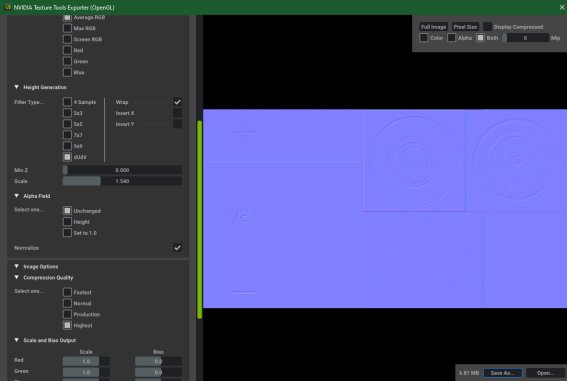The width and height of the screenshot is (567, 381).
Task: Select the Color view option
Action: [x=424, y=38]
